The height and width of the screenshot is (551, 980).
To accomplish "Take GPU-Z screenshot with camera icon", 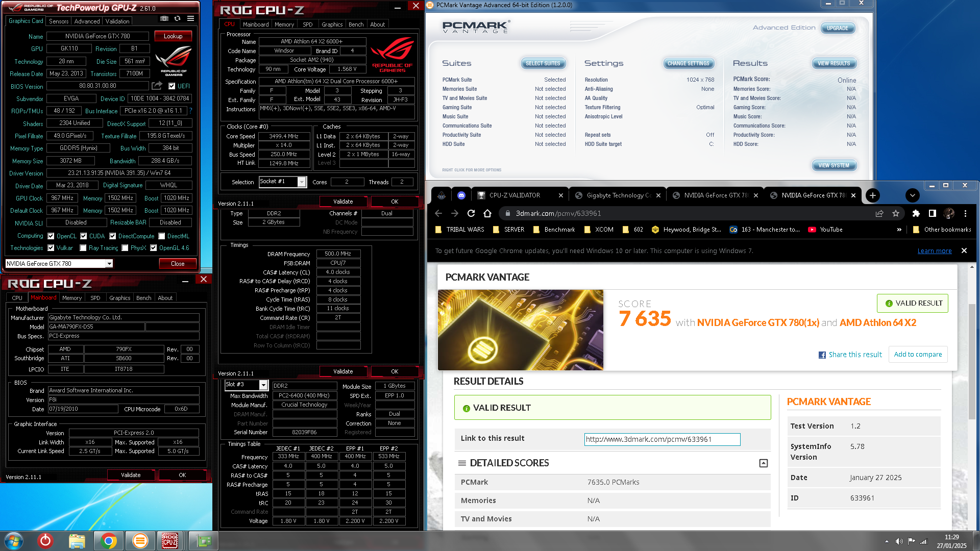I will (x=164, y=19).
